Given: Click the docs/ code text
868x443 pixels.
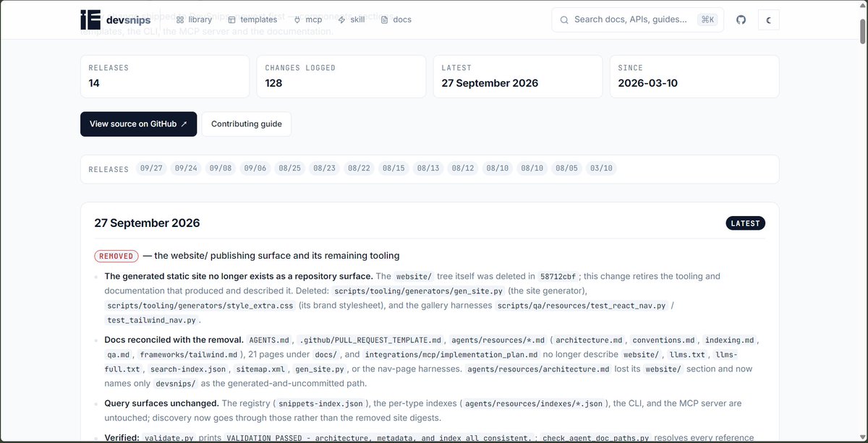Looking at the screenshot, I should pyautogui.click(x=326, y=355).
